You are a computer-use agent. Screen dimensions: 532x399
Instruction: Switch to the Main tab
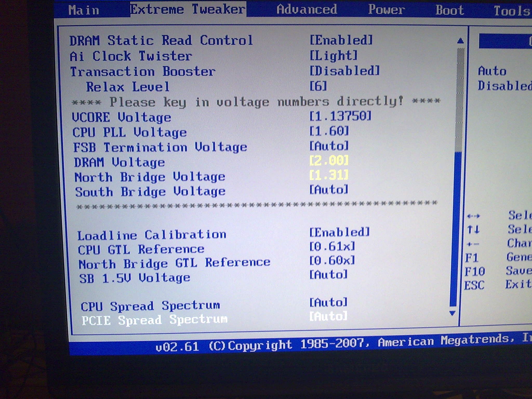tap(84, 10)
